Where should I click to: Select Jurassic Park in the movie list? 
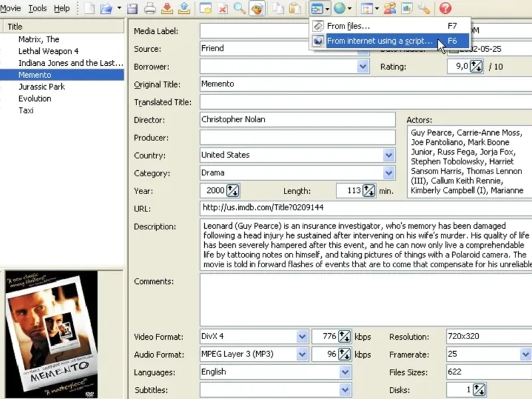[x=42, y=86]
